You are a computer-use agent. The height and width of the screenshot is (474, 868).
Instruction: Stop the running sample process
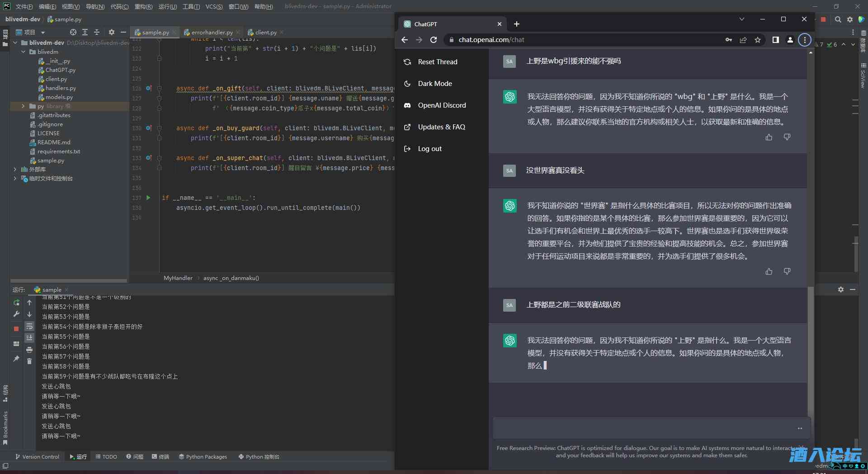tap(16, 329)
